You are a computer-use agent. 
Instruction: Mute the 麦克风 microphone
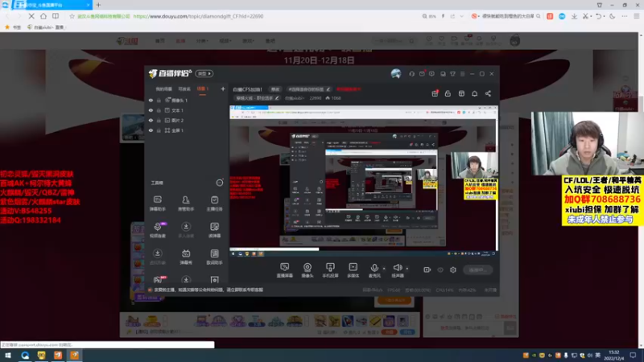[x=374, y=270]
